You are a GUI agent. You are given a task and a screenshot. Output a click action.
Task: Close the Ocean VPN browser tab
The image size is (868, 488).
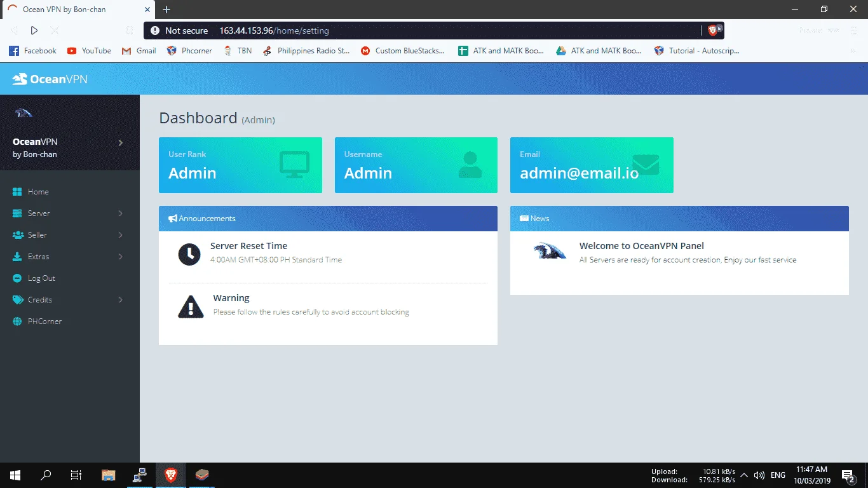point(147,10)
